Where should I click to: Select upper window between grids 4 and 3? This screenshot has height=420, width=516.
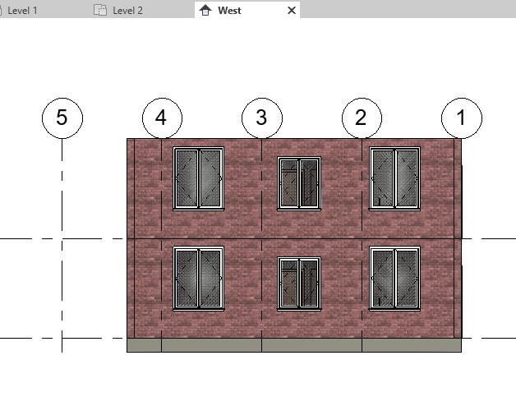coord(199,178)
